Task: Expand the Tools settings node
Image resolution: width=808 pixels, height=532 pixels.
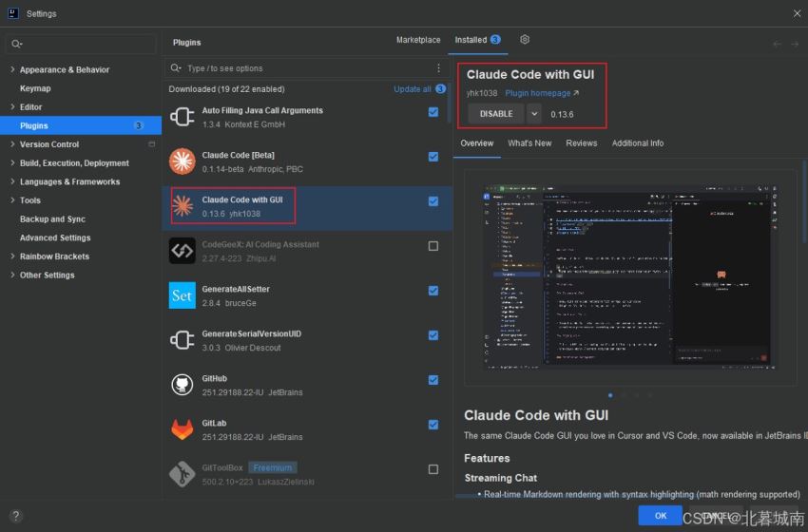Action: (12, 199)
